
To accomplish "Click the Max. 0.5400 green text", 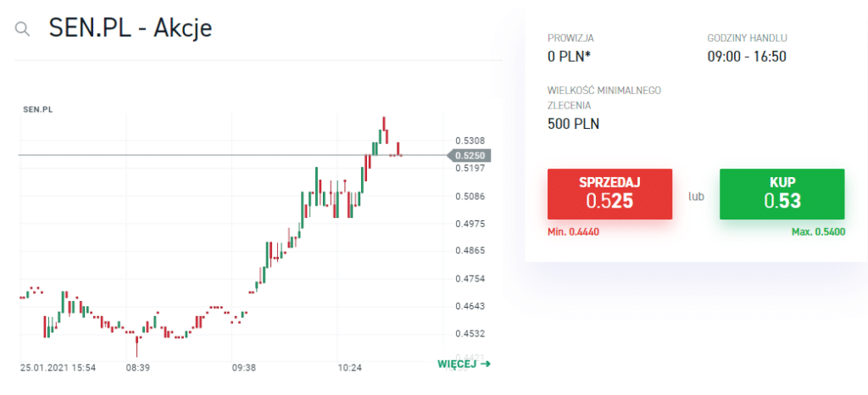I will 818,231.
